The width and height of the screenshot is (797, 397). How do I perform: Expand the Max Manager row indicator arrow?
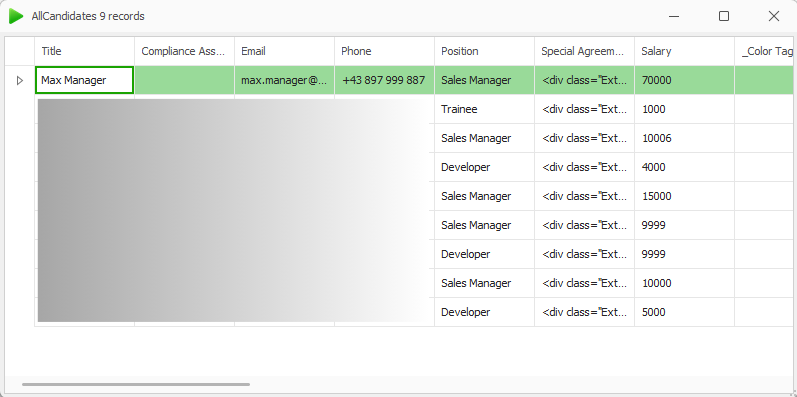tap(20, 80)
